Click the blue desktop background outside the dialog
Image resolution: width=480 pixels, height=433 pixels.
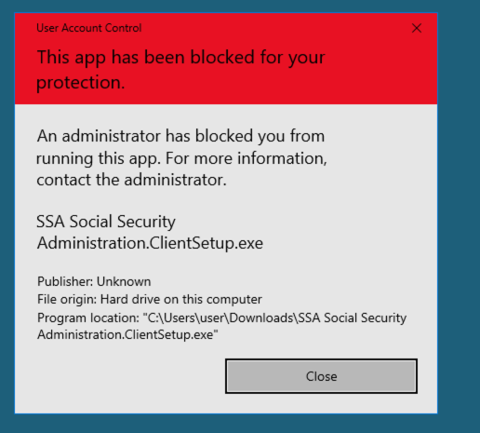459,217
